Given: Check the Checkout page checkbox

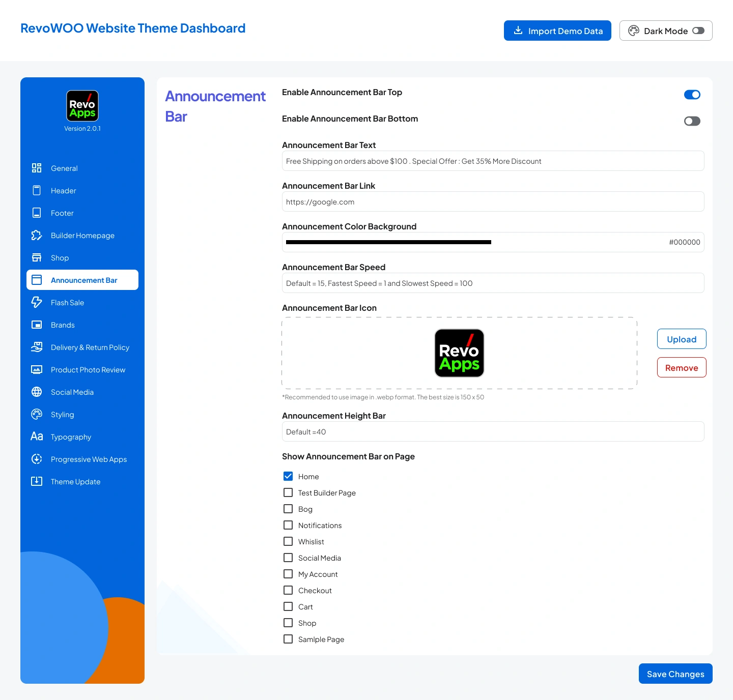Looking at the screenshot, I should [x=288, y=590].
